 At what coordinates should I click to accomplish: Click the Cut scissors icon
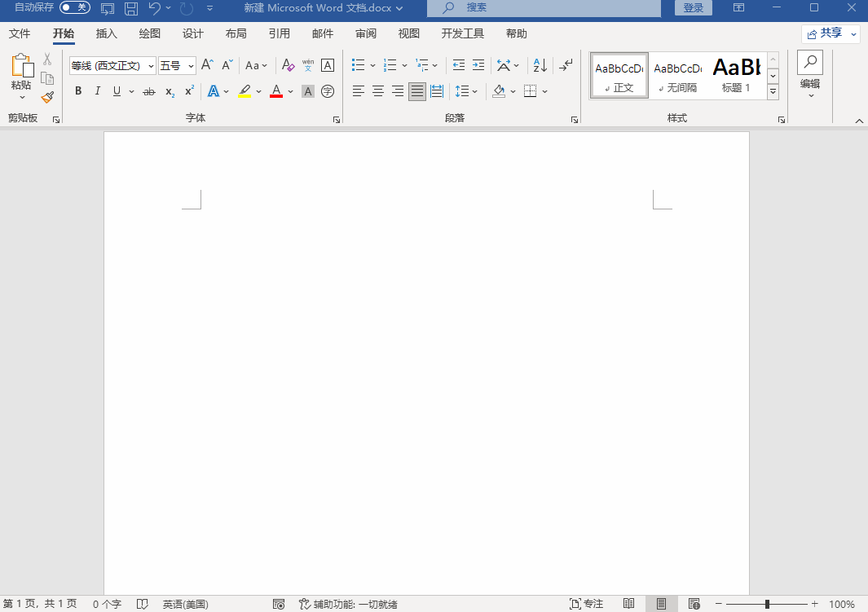[x=47, y=59]
